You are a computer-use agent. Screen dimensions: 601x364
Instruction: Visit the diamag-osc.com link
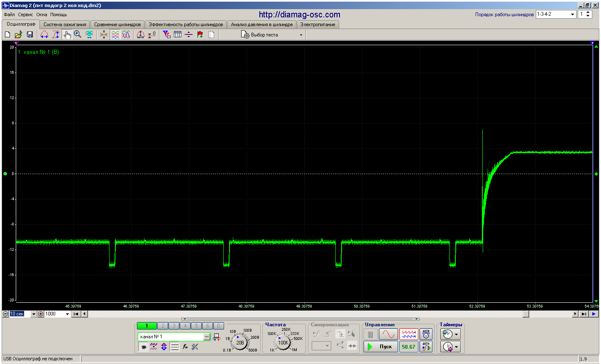click(300, 15)
